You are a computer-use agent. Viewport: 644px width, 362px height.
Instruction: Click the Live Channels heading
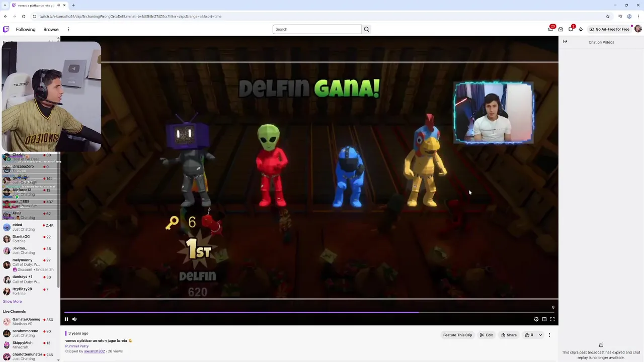14,311
